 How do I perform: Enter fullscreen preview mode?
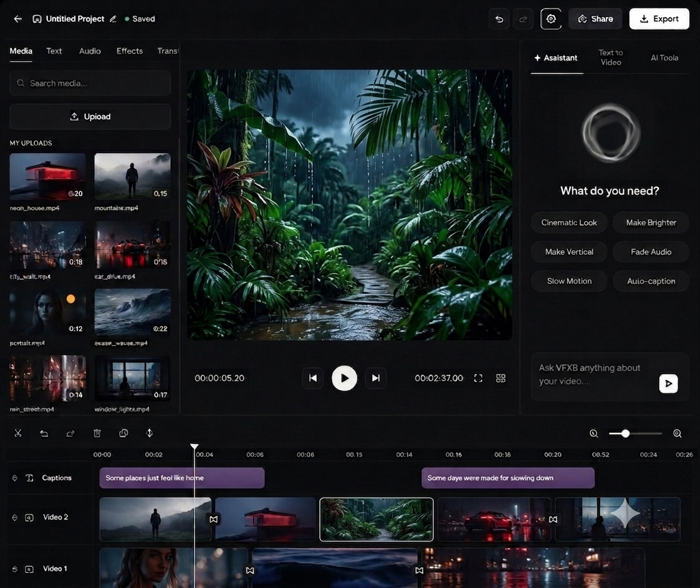[x=478, y=378]
